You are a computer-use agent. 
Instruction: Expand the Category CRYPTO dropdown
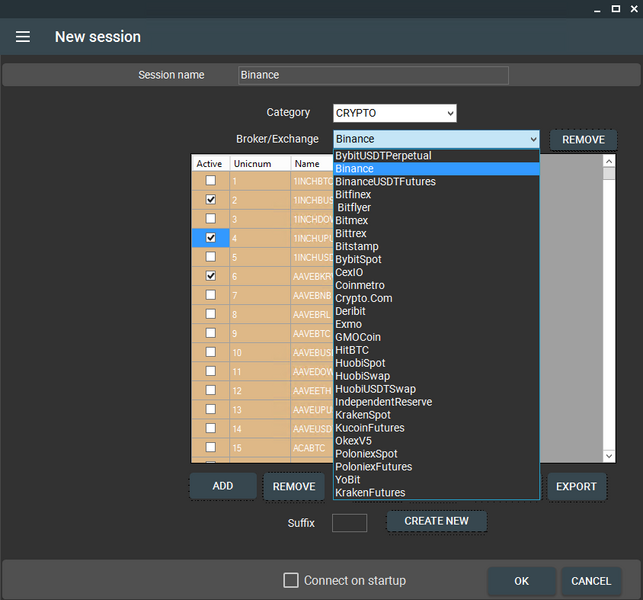pyautogui.click(x=394, y=113)
